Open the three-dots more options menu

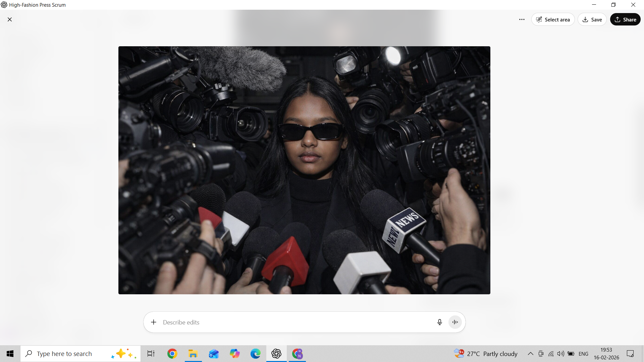tap(522, 19)
